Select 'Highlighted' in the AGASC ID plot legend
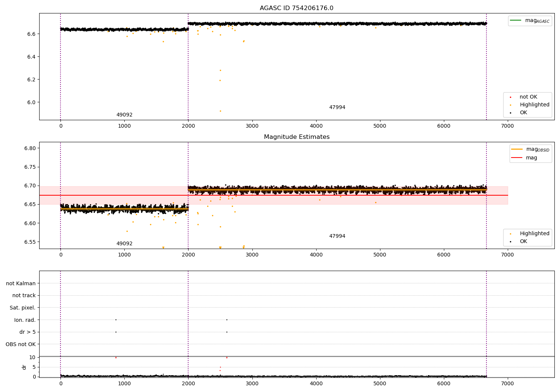Screen dimensions: 560x392 coord(534,105)
